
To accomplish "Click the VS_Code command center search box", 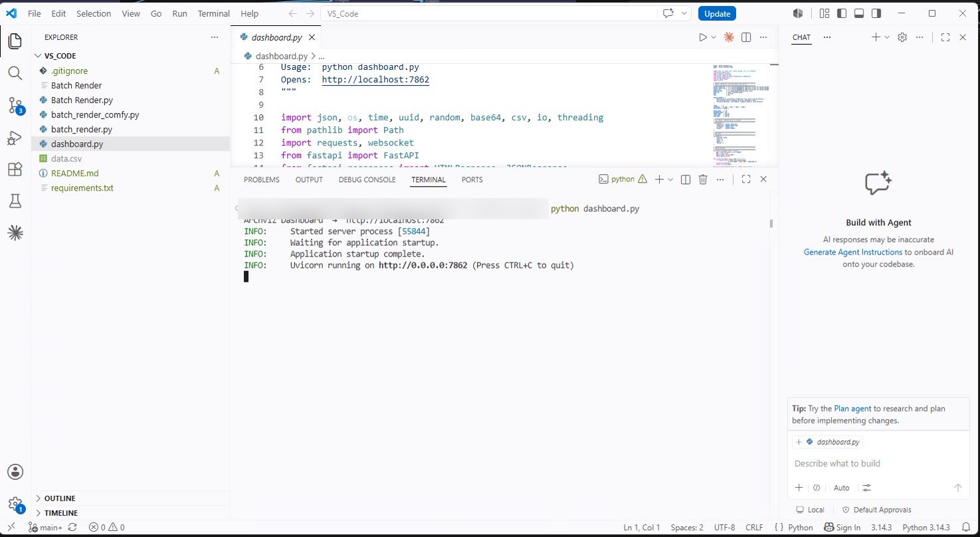I will click(489, 13).
